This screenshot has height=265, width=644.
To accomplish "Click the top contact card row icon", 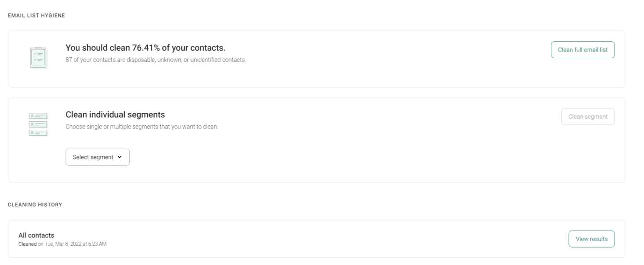I will (38, 115).
